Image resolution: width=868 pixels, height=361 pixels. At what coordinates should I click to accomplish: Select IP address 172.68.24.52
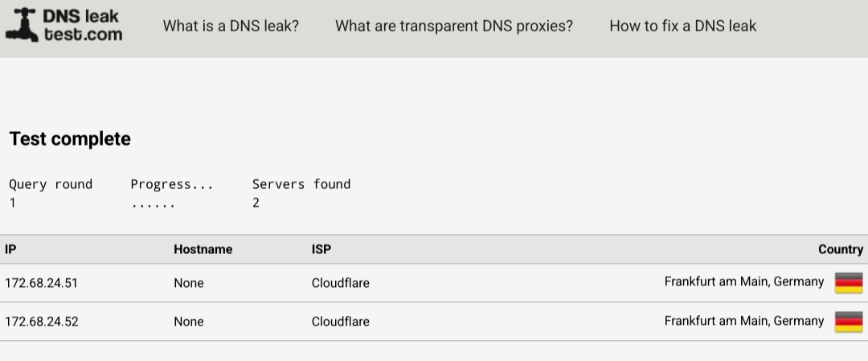42,322
